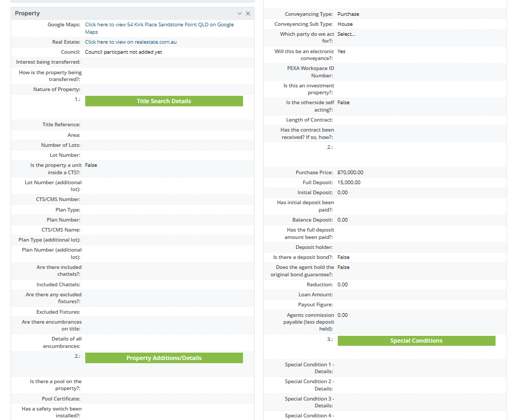
Task: Click the Title Search Details green bar
Action: click(164, 101)
